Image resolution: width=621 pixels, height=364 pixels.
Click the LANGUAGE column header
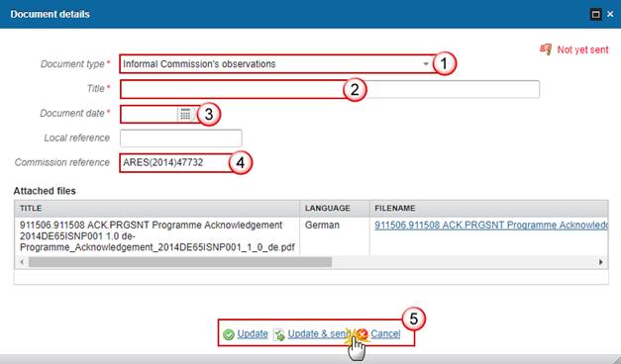[x=334, y=208]
